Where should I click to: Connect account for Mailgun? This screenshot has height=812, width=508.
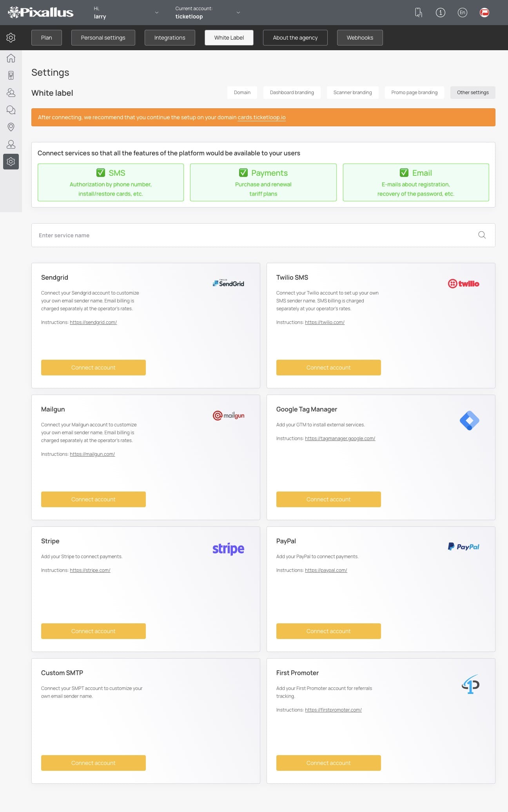[x=93, y=499]
